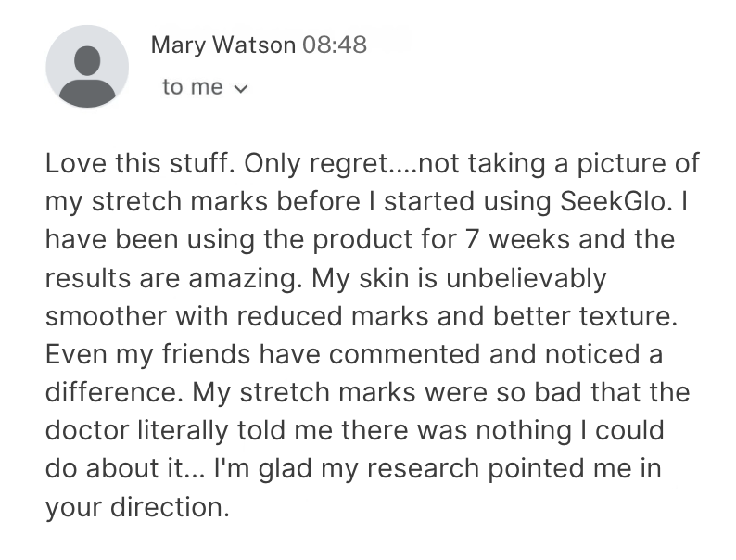The height and width of the screenshot is (560, 736).
Task: Place cursor on "Love this stuff" opening sentence
Action: click(x=140, y=163)
